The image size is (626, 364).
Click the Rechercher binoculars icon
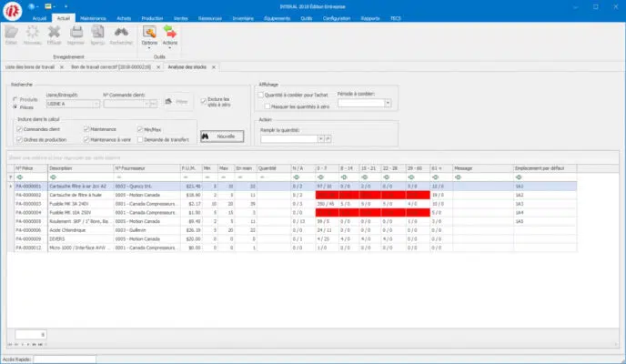click(x=119, y=34)
